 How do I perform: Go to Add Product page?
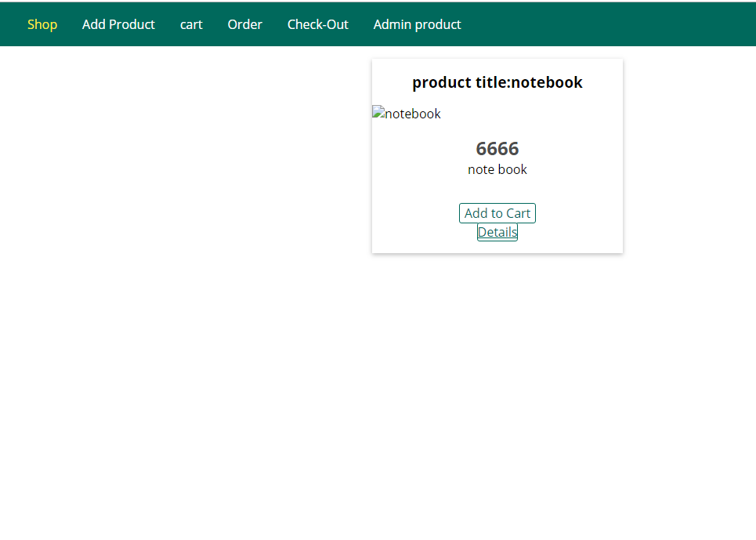(118, 24)
